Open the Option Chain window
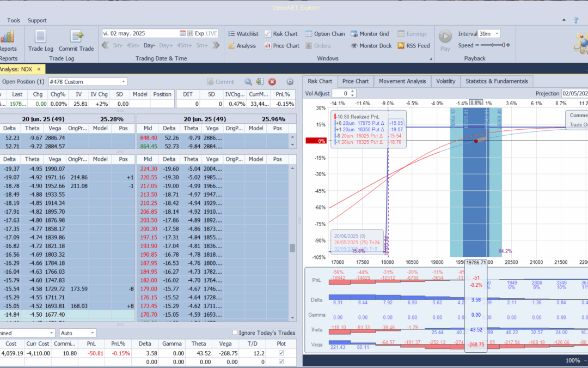 point(325,34)
